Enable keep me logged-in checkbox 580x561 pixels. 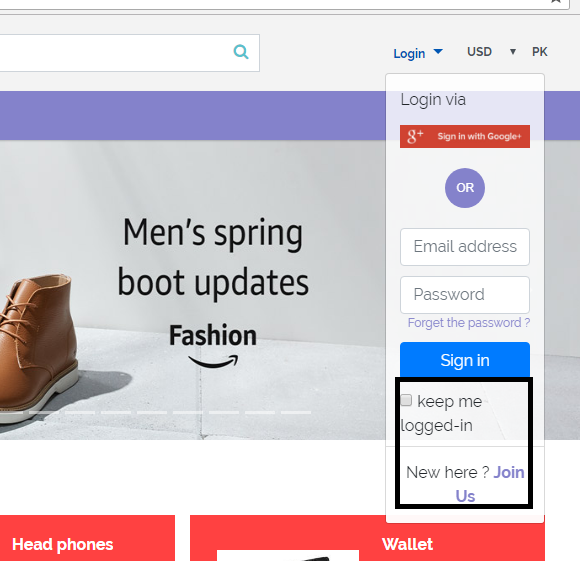(x=406, y=400)
